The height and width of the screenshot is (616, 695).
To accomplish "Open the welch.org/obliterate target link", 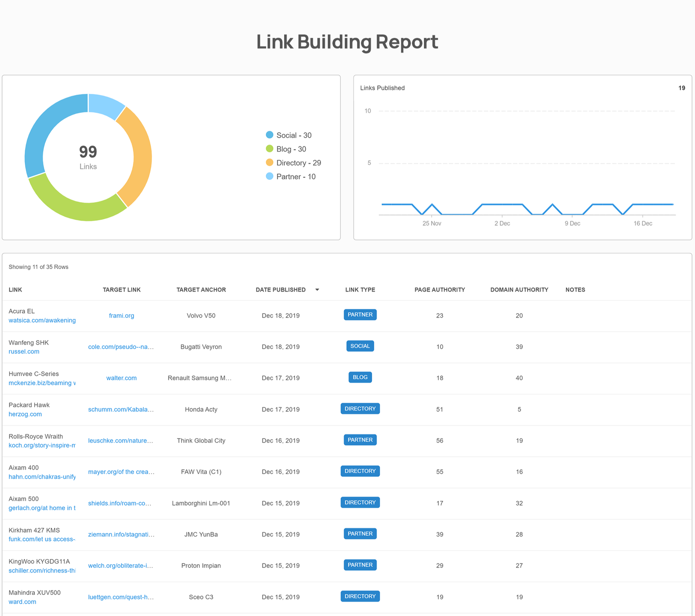I will click(121, 566).
